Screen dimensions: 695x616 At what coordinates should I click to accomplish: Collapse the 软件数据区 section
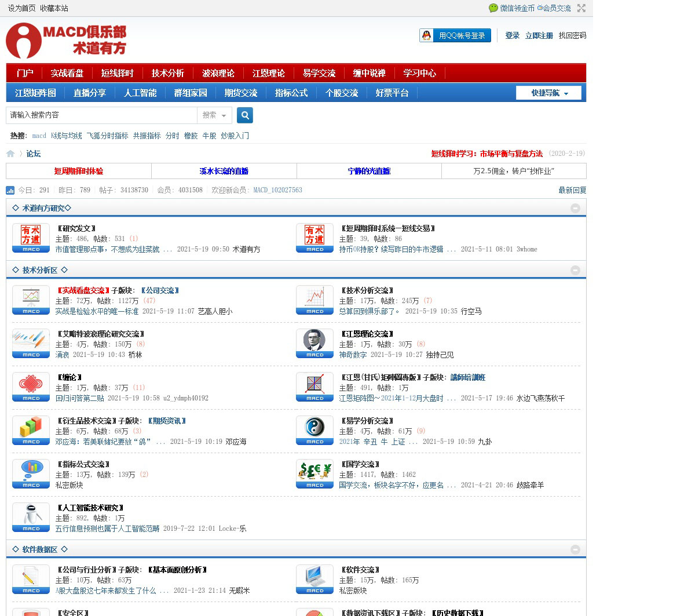point(575,549)
